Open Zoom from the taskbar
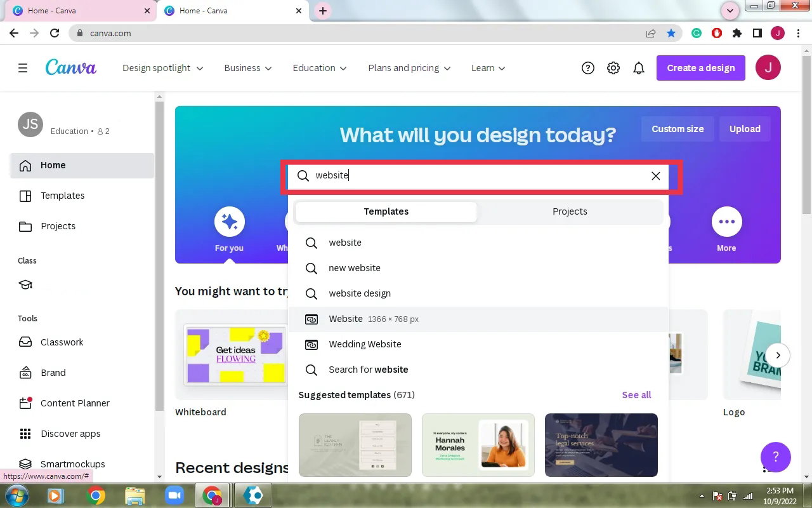Image resolution: width=812 pixels, height=508 pixels. click(174, 495)
